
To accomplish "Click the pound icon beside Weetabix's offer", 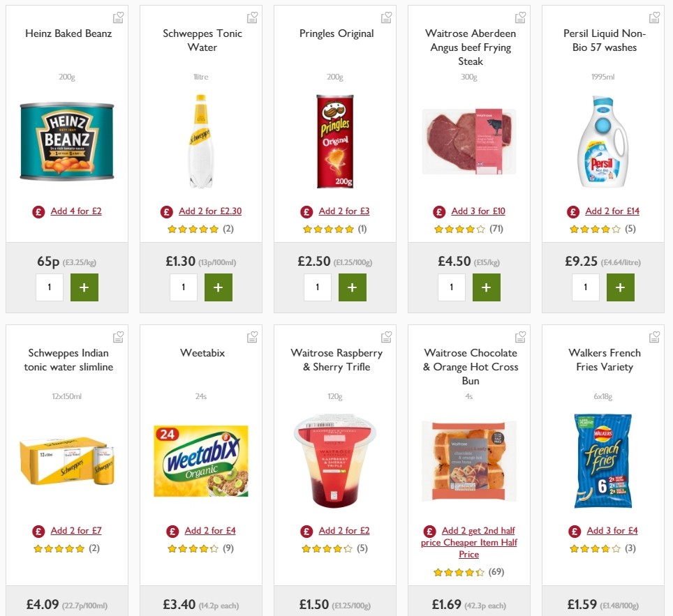I will tap(172, 530).
